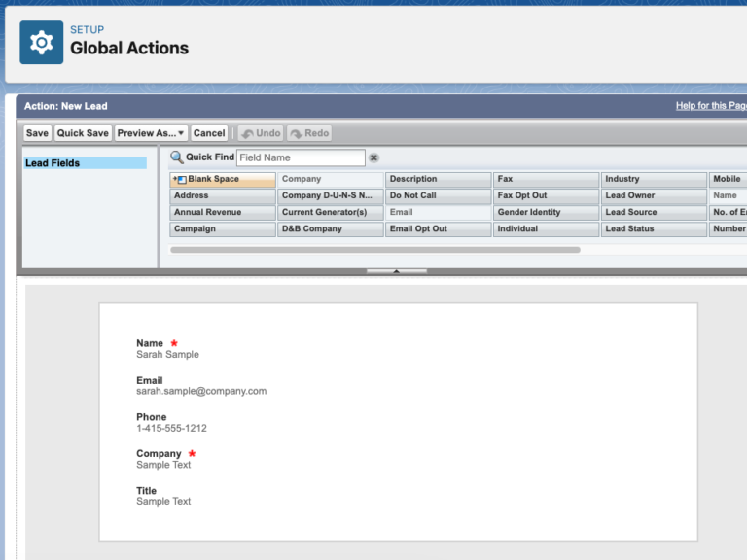The height and width of the screenshot is (560, 747).
Task: Select the Description palette field
Action: coord(439,179)
